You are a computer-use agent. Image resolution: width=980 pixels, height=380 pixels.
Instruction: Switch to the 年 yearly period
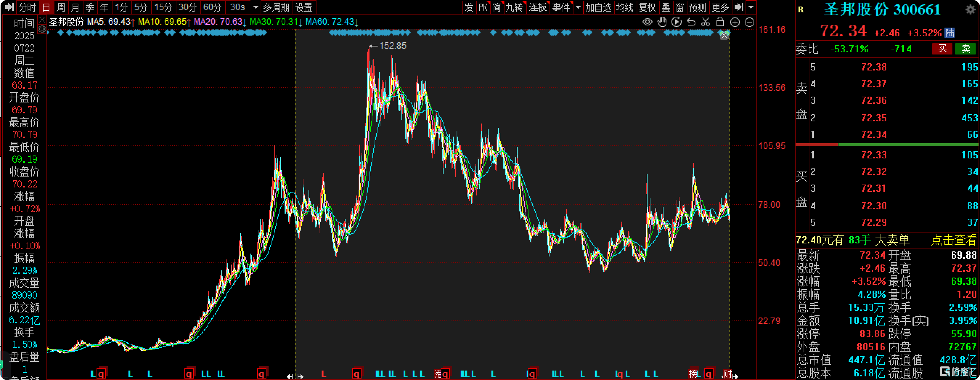(x=104, y=7)
